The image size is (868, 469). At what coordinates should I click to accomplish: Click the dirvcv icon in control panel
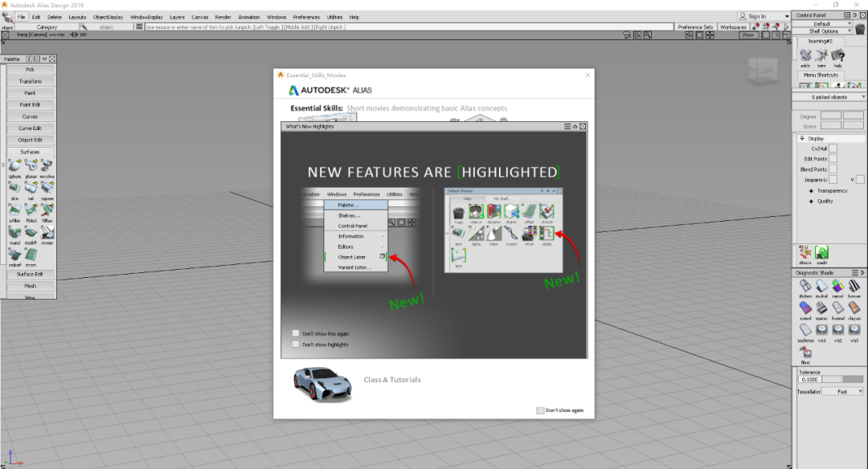click(805, 253)
